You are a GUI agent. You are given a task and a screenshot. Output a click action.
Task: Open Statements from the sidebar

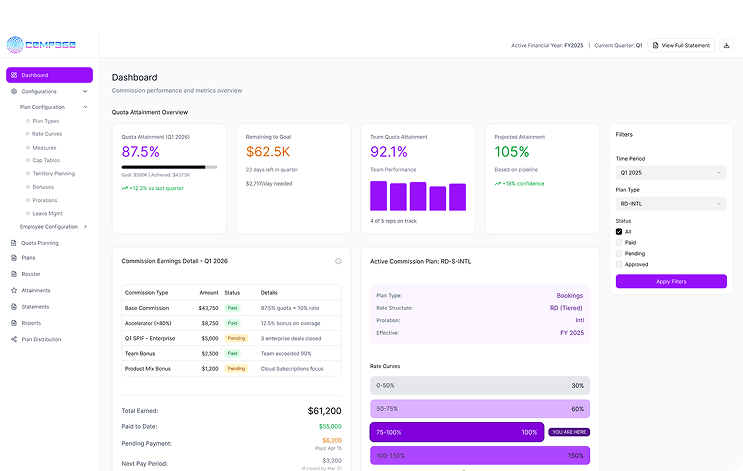[35, 306]
